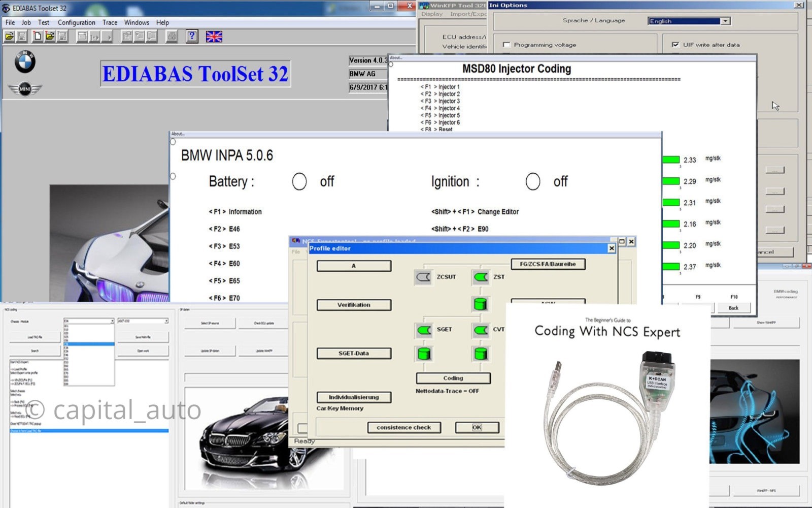Image resolution: width=812 pixels, height=508 pixels.
Task: Open the Job menu in EDIABAS Toolset
Action: coord(26,22)
